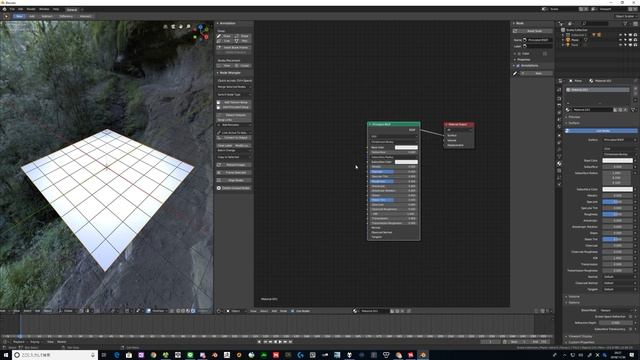Open the Edit menu
This screenshot has width=640, height=360.
pos(20,9)
